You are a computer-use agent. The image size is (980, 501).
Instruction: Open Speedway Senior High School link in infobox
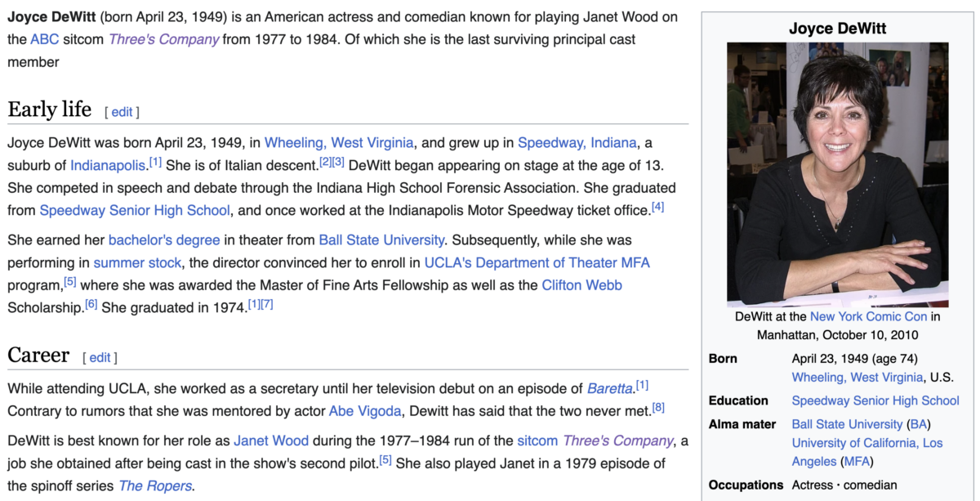875,400
